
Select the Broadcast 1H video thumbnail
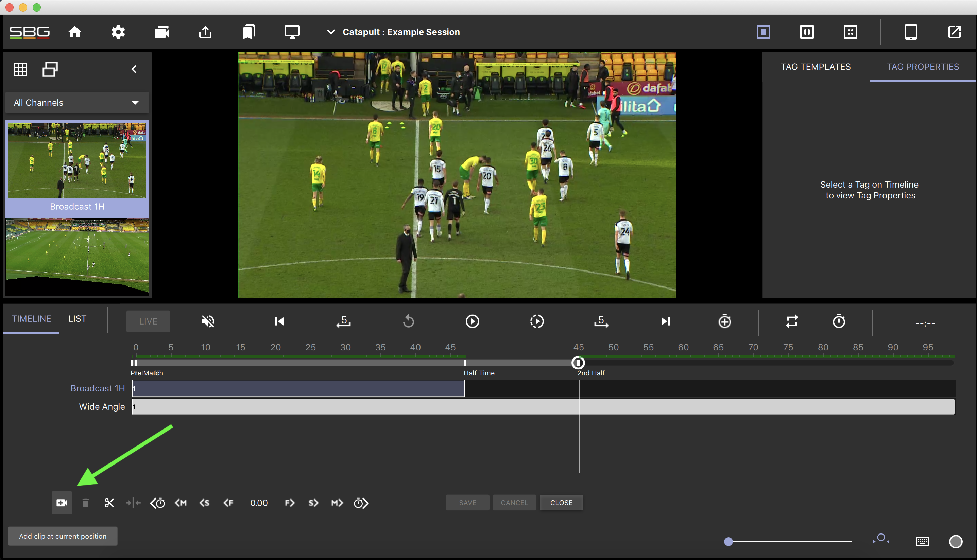coord(77,161)
